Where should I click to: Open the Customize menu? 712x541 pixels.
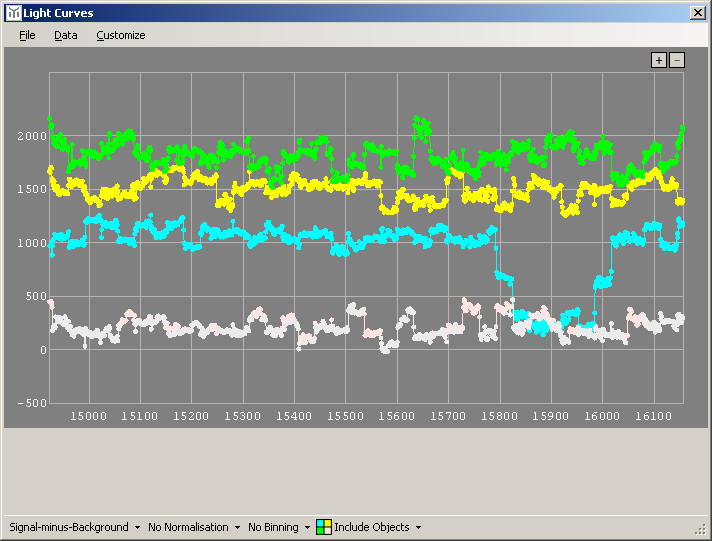pos(121,35)
